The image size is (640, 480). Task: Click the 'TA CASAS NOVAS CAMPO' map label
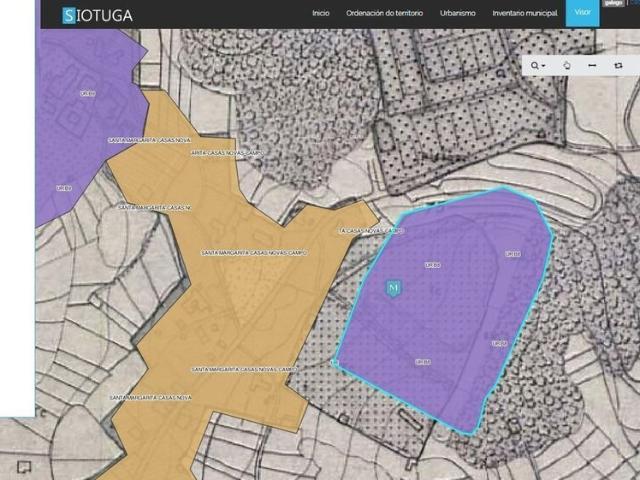coord(371,231)
